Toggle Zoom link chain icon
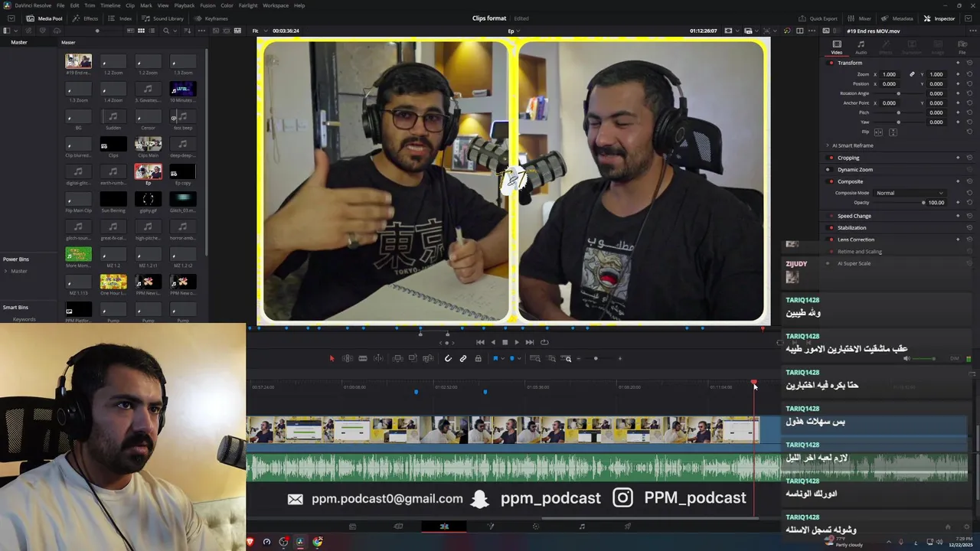This screenshot has width=980, height=551. point(912,74)
